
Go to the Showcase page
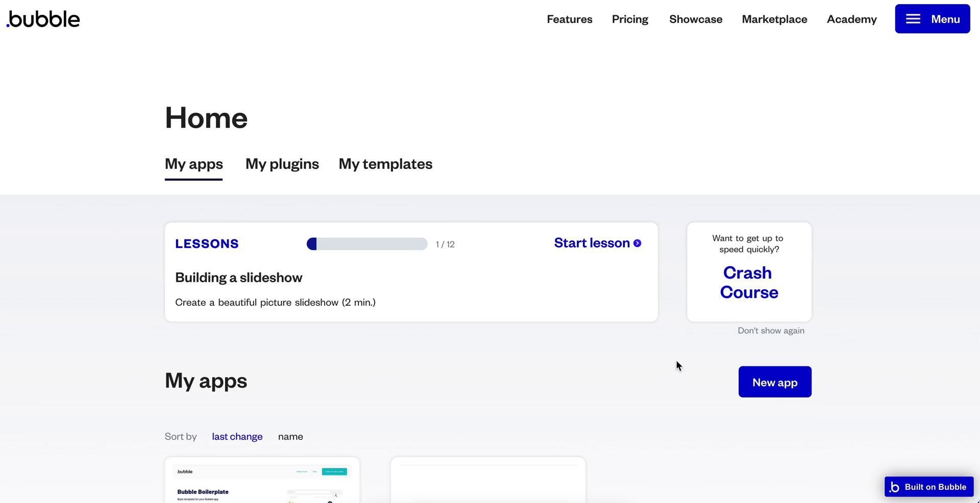[695, 19]
